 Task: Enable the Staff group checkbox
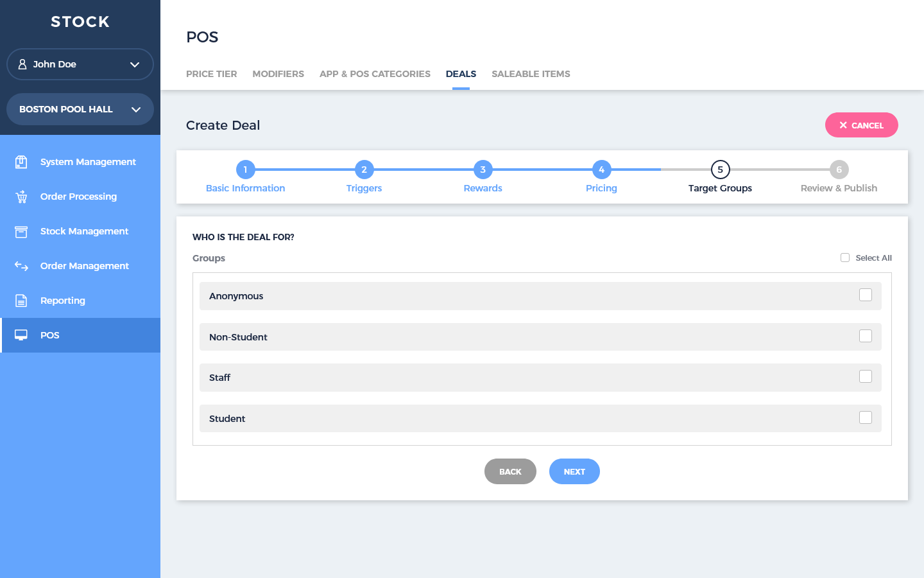pyautogui.click(x=865, y=376)
